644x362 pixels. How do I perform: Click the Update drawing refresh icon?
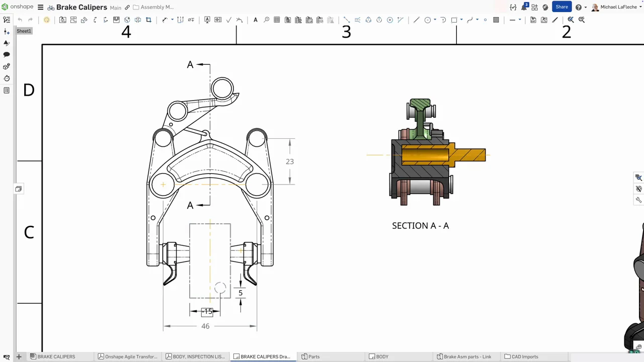pos(46,20)
